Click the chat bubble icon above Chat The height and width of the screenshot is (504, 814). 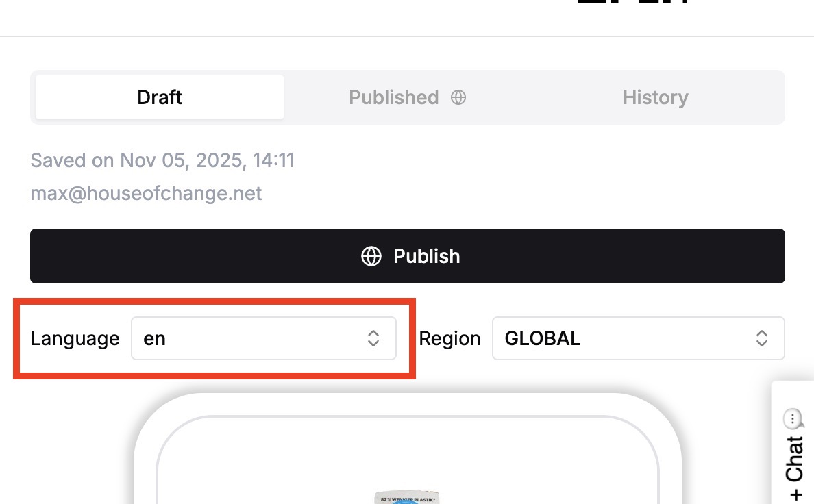793,418
